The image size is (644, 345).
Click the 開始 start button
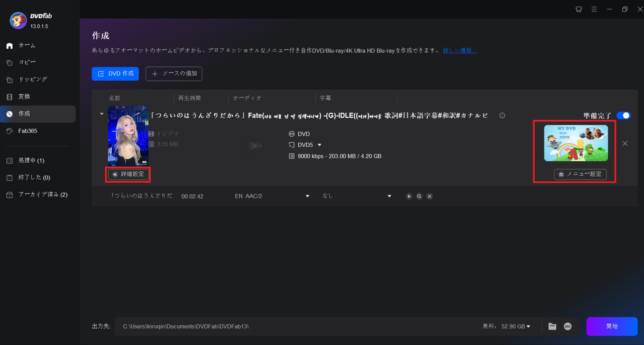click(x=612, y=326)
